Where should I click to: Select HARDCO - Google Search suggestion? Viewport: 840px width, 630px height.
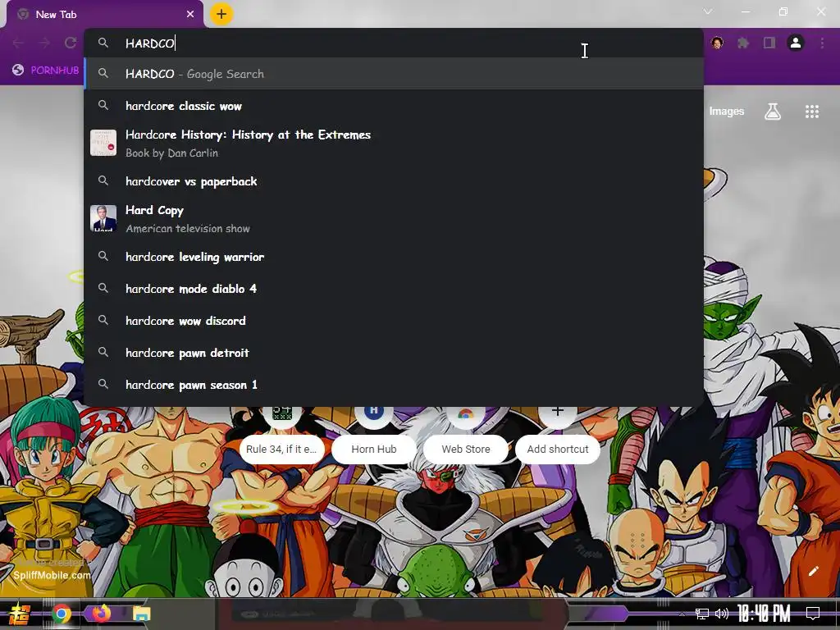[x=393, y=74]
